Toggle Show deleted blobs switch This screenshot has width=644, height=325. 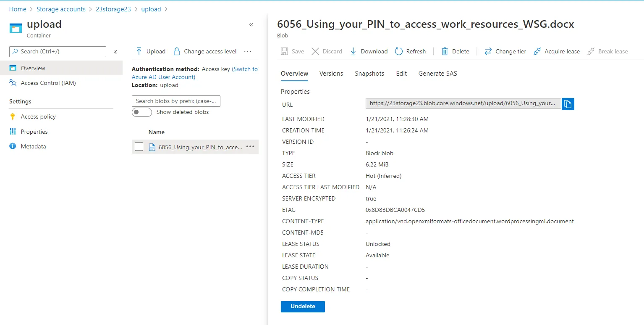142,112
